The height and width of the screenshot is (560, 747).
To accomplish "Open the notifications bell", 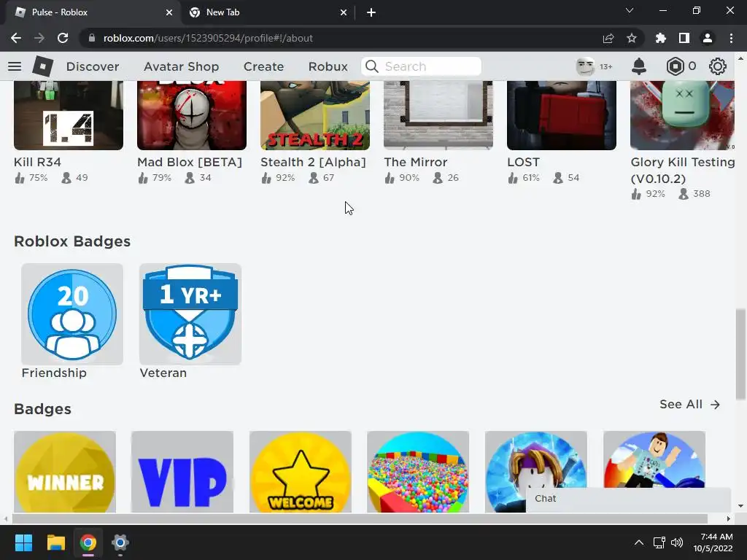I will (639, 66).
